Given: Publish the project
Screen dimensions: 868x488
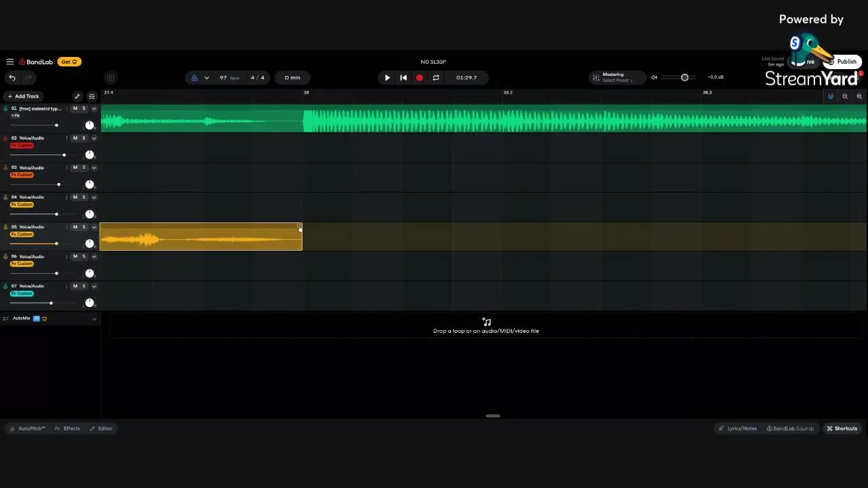Looking at the screenshot, I should point(844,62).
